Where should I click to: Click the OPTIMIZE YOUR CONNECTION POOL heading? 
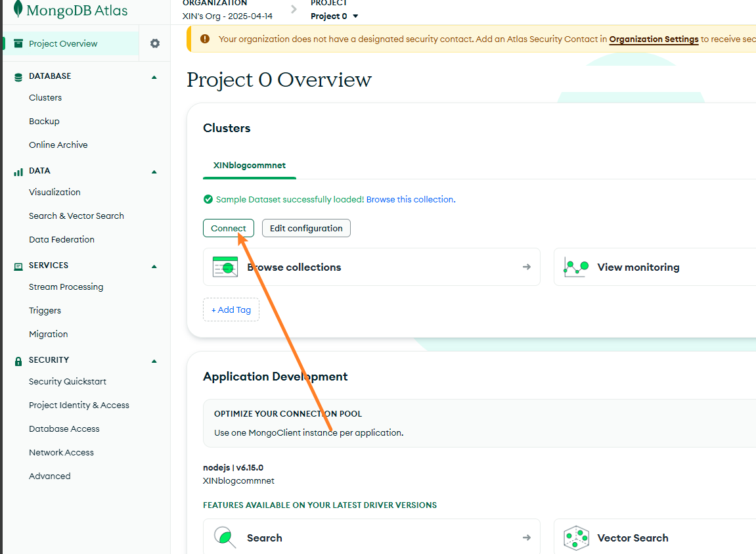click(x=288, y=414)
